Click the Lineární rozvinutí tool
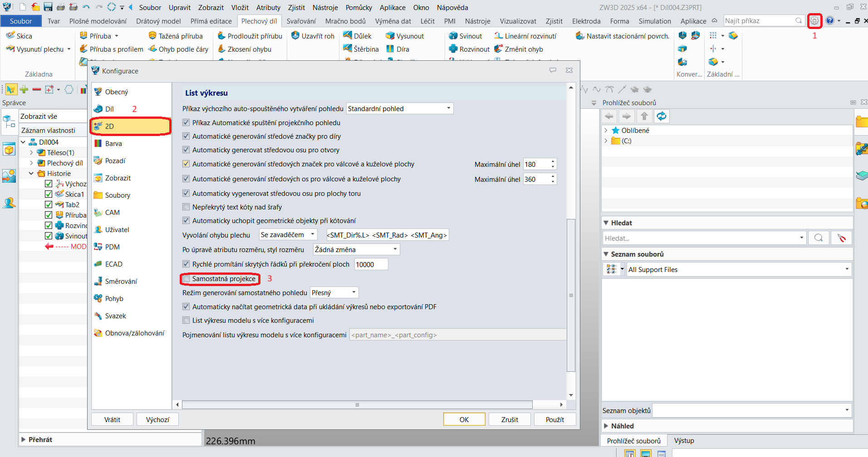 tap(525, 36)
